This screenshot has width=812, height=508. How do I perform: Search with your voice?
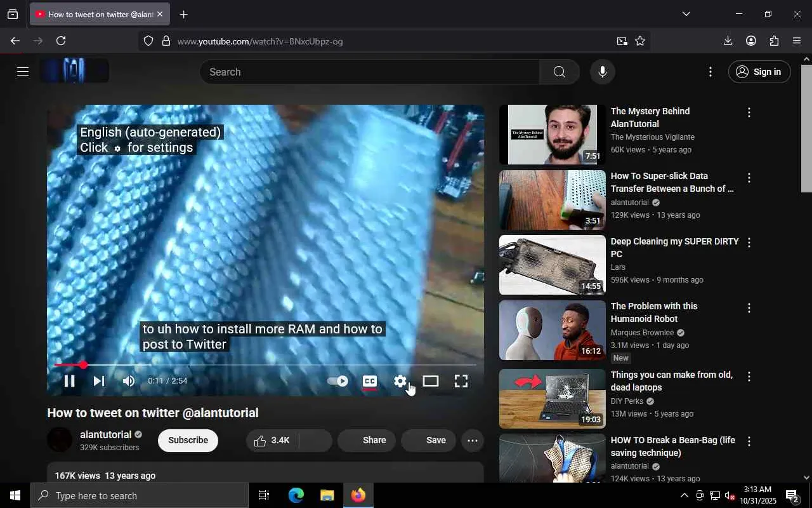point(603,72)
